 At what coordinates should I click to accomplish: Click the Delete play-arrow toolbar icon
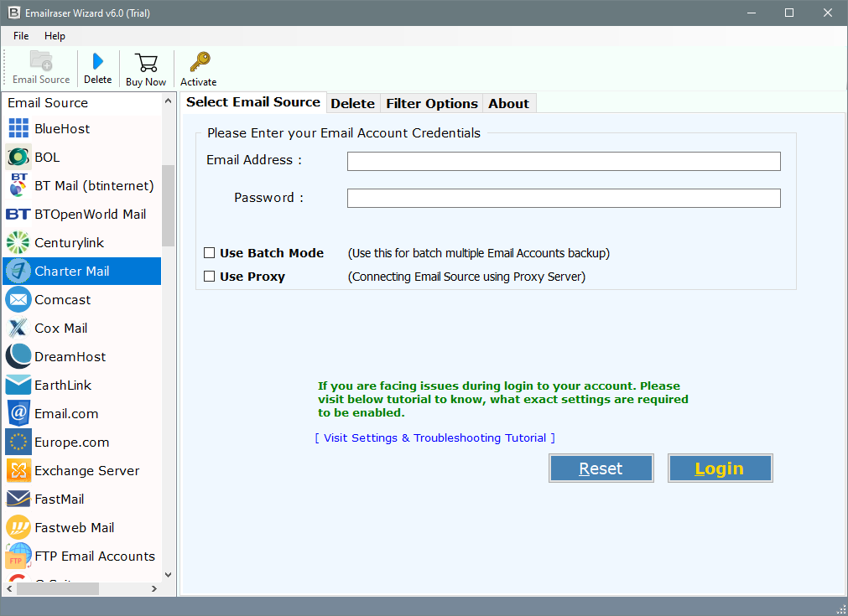click(x=98, y=61)
